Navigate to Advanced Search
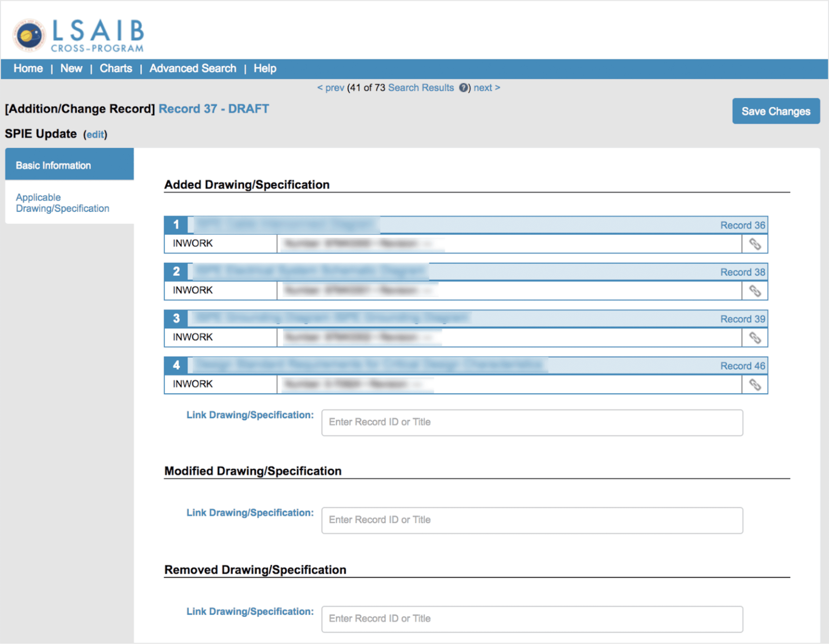 coord(193,69)
